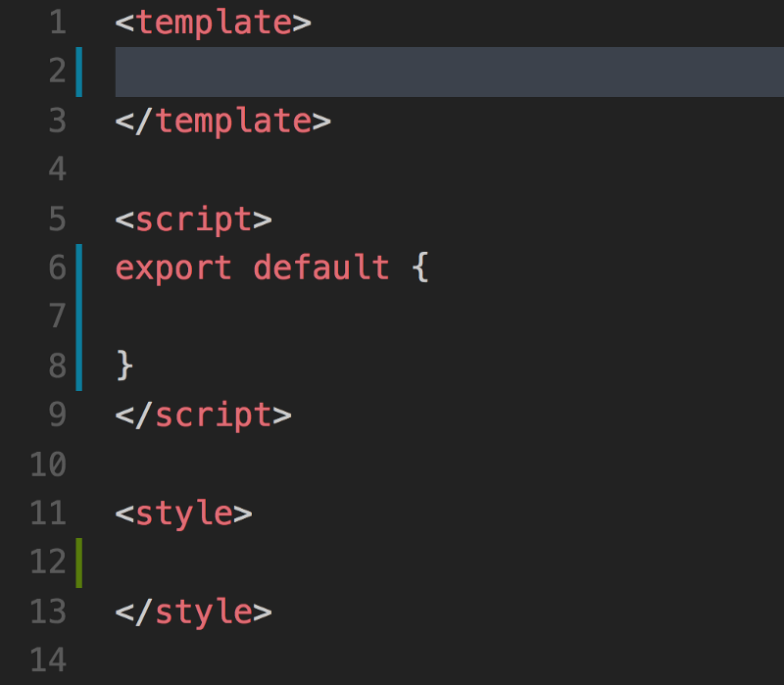Click the opening curly brace on line 6
This screenshot has width=784, height=685.
click(420, 268)
